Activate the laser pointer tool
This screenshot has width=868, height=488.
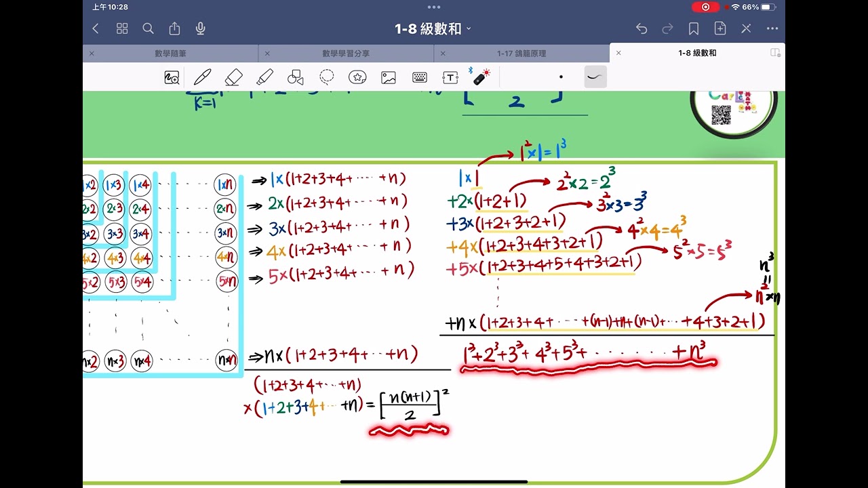(x=480, y=76)
